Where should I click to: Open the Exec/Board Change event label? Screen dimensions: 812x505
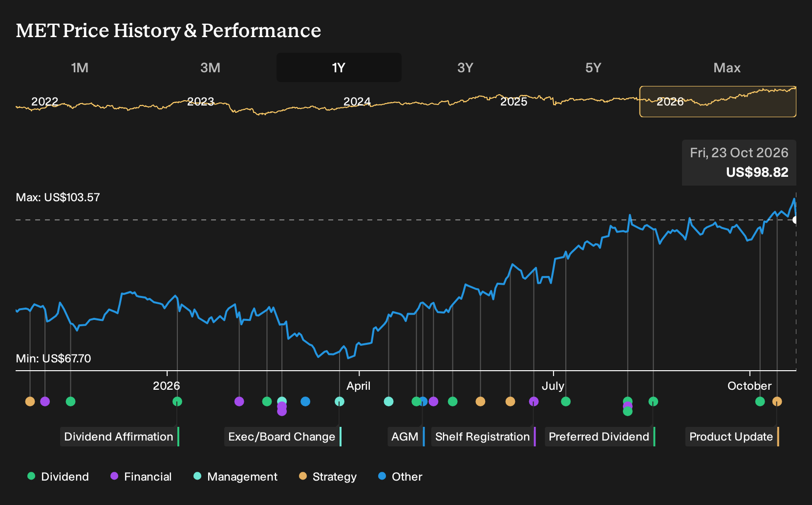(x=282, y=437)
